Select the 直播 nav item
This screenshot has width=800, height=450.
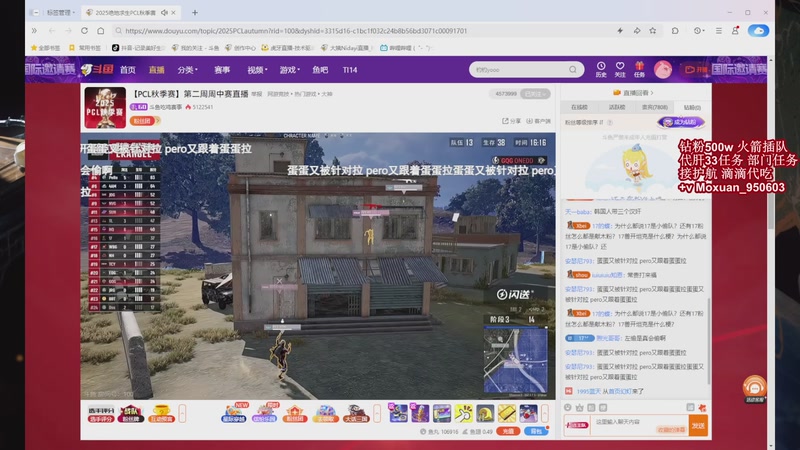pos(157,70)
